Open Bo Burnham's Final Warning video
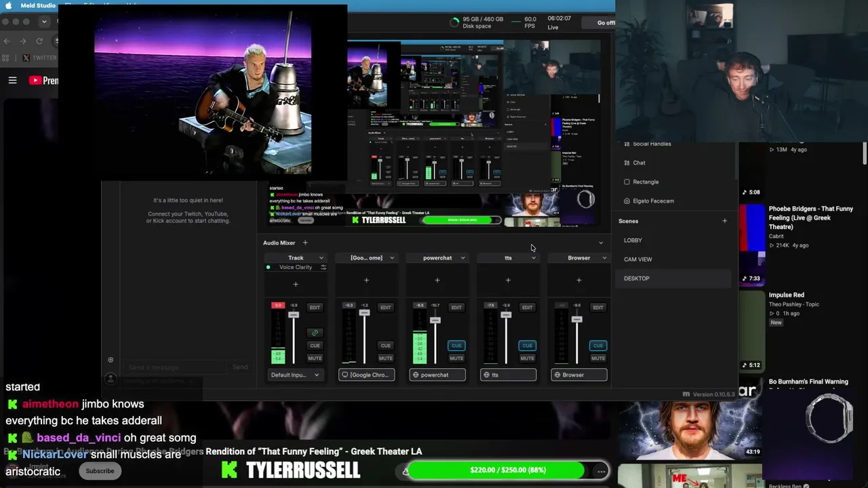 click(x=808, y=382)
